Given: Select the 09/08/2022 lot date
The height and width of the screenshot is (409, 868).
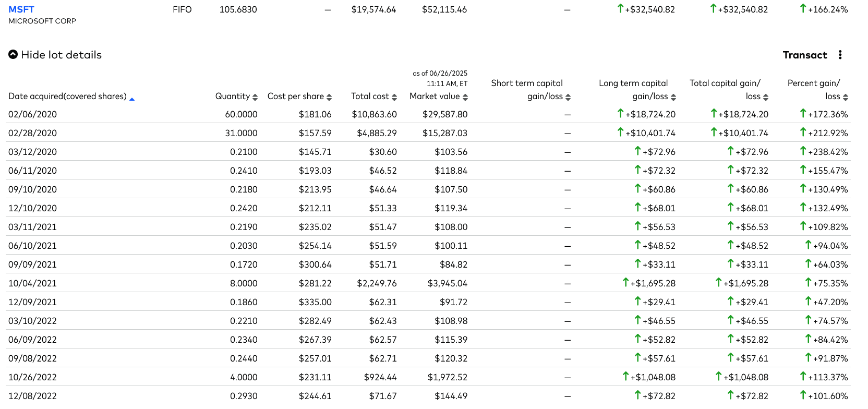Looking at the screenshot, I should [x=32, y=358].
